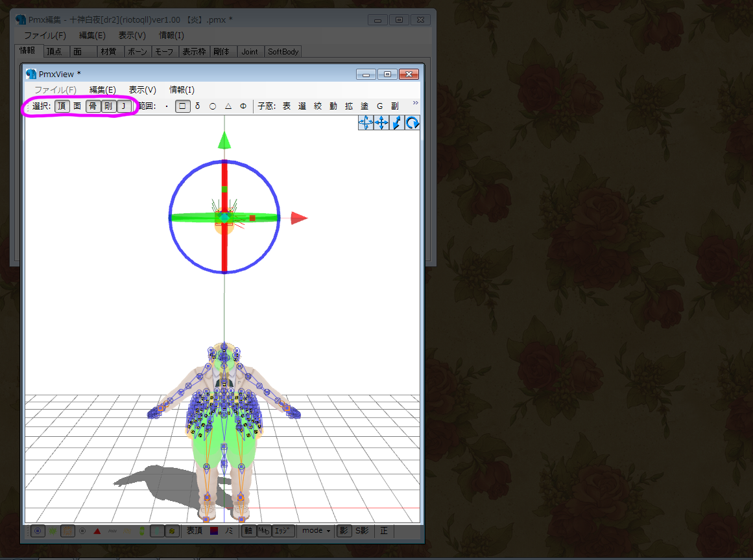The width and height of the screenshot is (753, 560).
Task: Switch to the 情報 tab
Action: (x=28, y=51)
